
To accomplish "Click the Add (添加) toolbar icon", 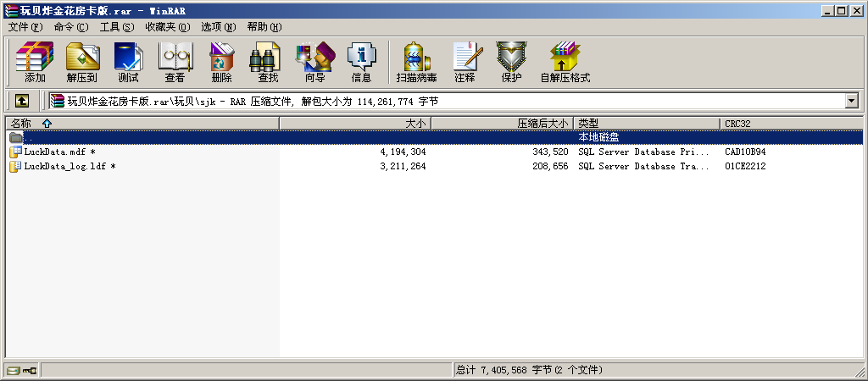I will coord(35,62).
